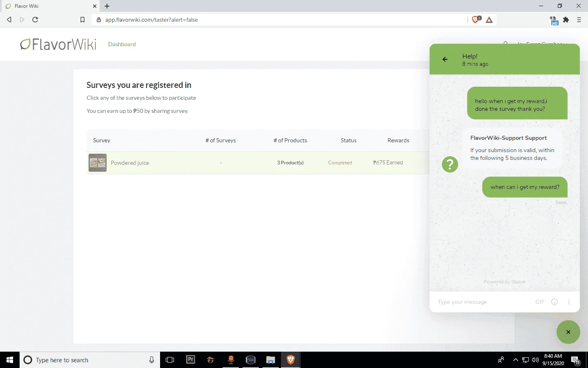The width and height of the screenshot is (588, 368).
Task: Open browser hamburger menu
Action: click(x=579, y=20)
